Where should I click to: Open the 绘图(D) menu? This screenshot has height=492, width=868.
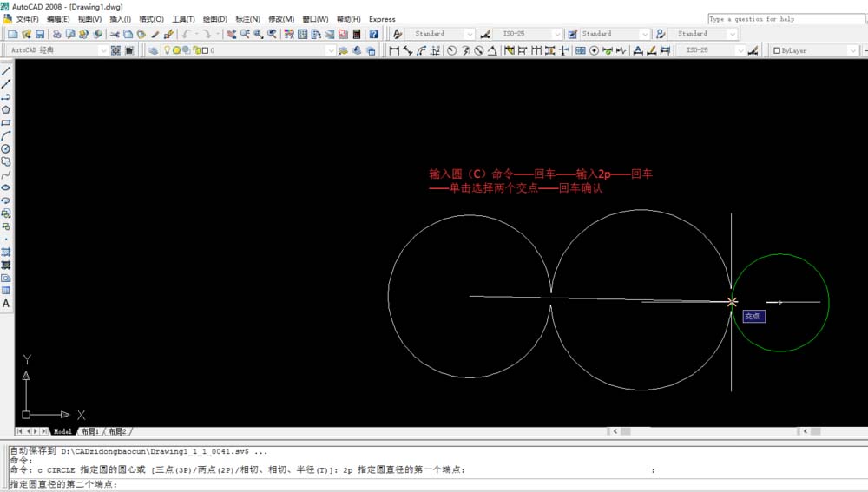click(215, 19)
